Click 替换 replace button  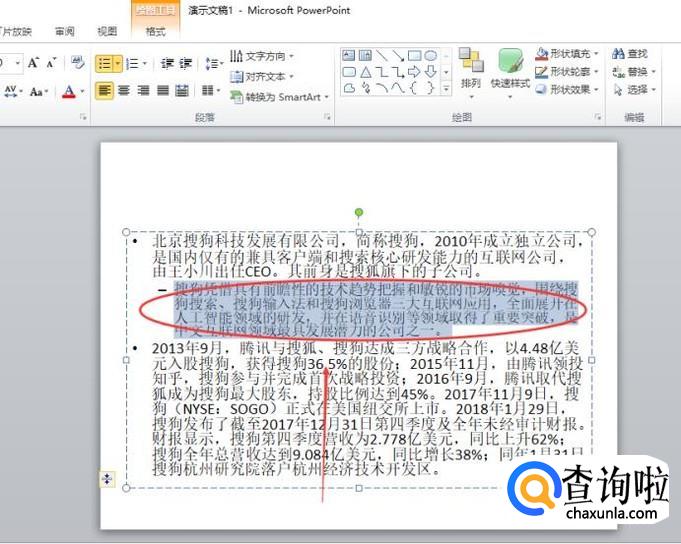(x=634, y=72)
